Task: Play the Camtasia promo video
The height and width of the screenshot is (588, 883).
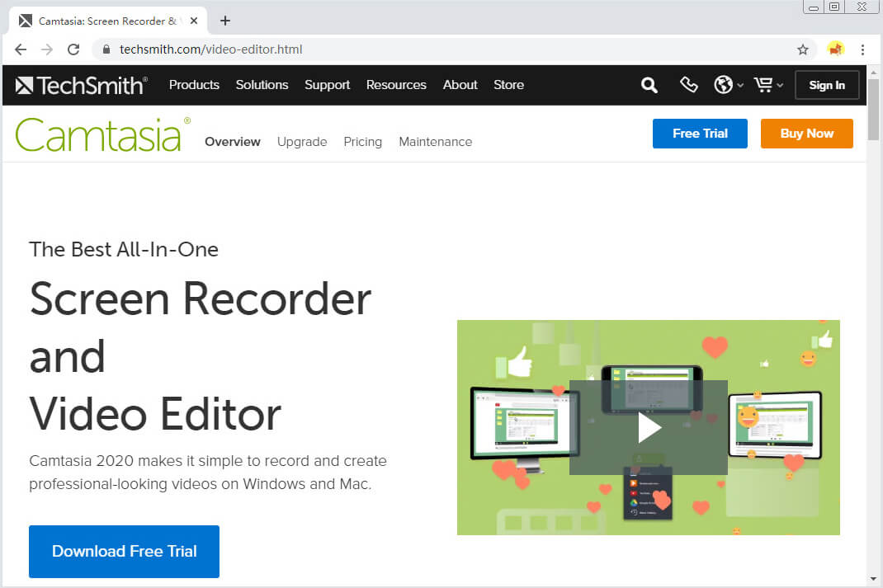Action: tap(649, 428)
